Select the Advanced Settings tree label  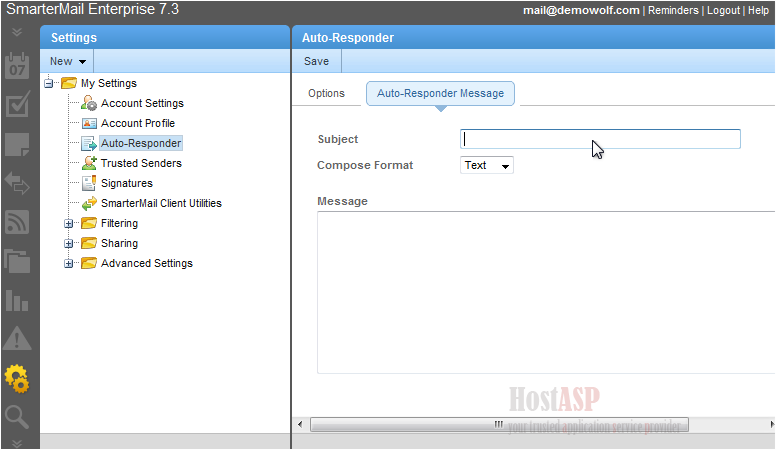click(x=147, y=263)
